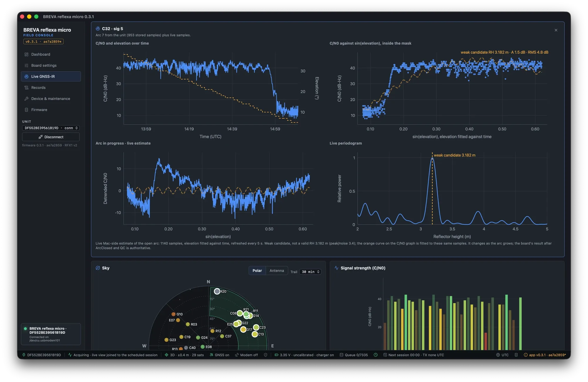The height and width of the screenshot is (382, 588).
Task: Select satellite R03 on the sky plot
Action: pyautogui.click(x=188, y=324)
